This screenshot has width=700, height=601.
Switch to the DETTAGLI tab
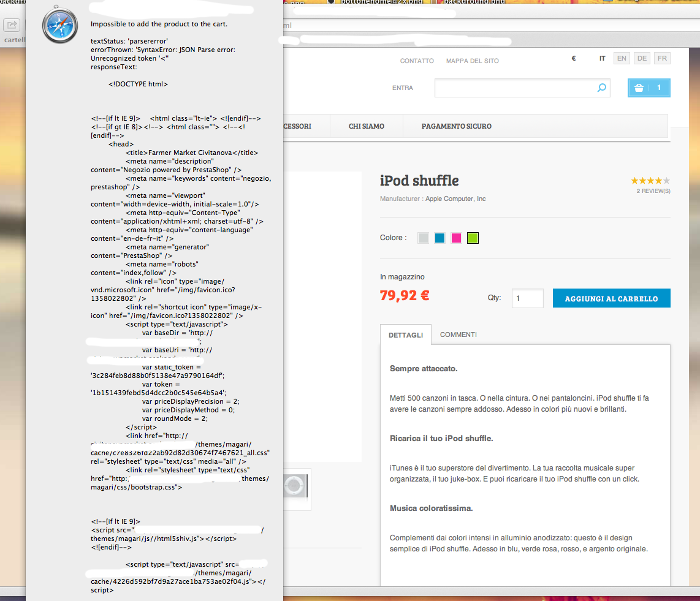coord(405,335)
